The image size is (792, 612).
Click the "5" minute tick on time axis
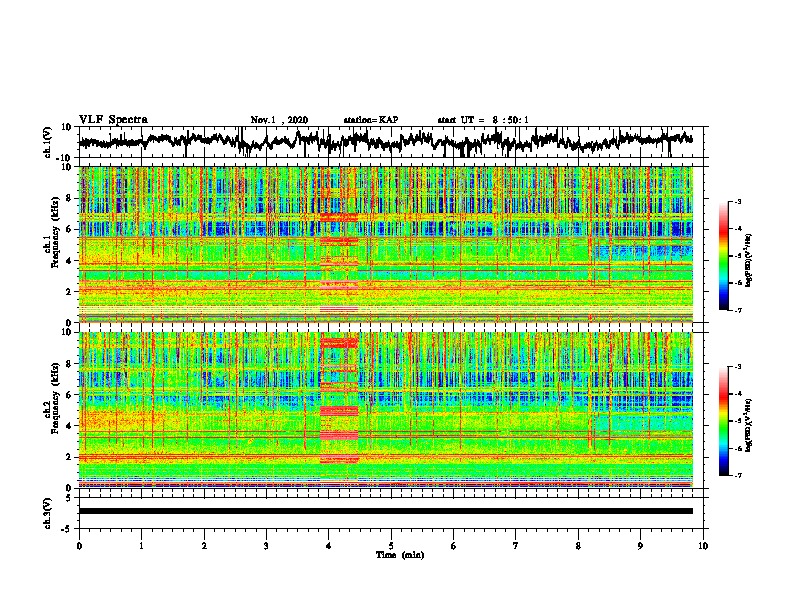click(x=391, y=546)
